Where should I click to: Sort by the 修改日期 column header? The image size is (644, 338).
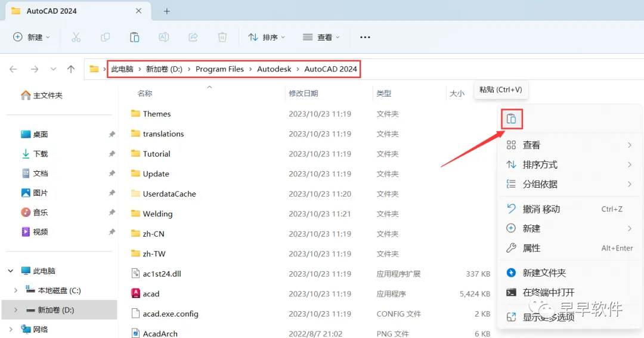[x=303, y=93]
